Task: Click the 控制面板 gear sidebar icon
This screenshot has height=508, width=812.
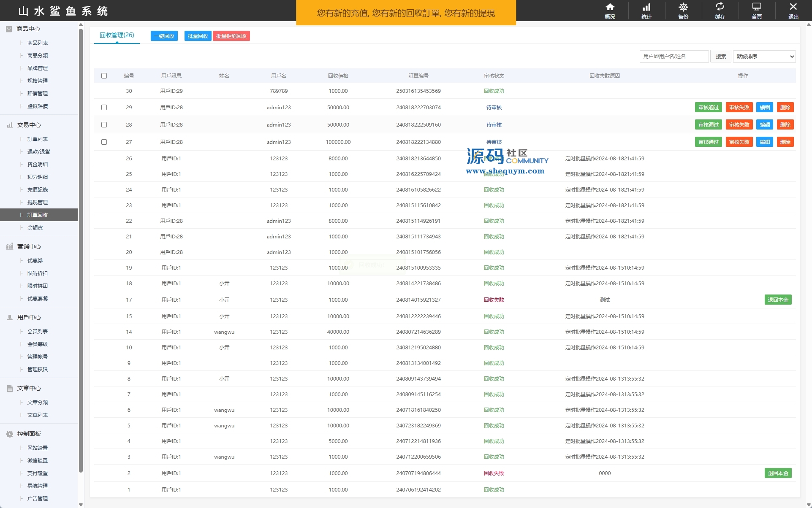Action: [x=9, y=434]
